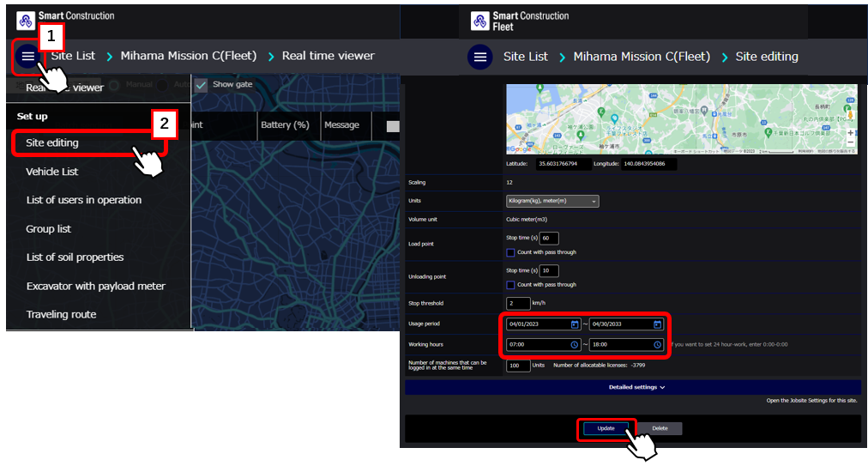Click Load point stop time input field
Image resolution: width=868 pixels, height=466 pixels.
(x=548, y=238)
